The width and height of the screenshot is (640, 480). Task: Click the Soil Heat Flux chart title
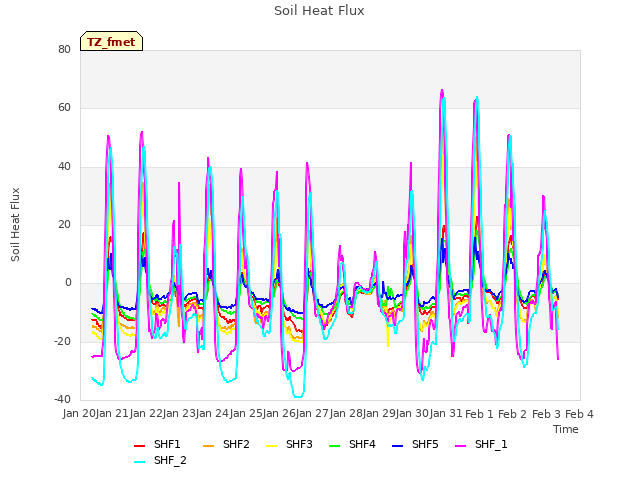319,11
